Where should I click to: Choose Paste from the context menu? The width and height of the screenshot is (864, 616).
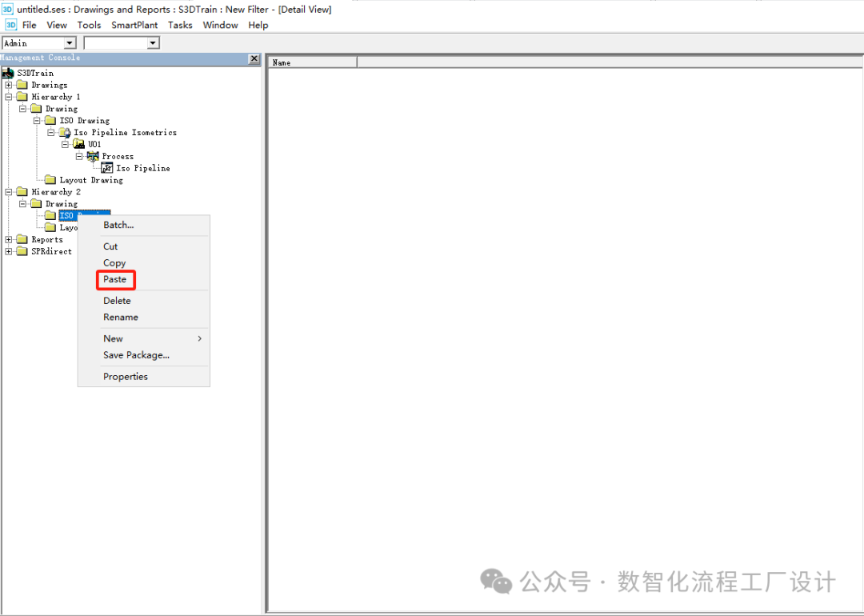click(115, 279)
